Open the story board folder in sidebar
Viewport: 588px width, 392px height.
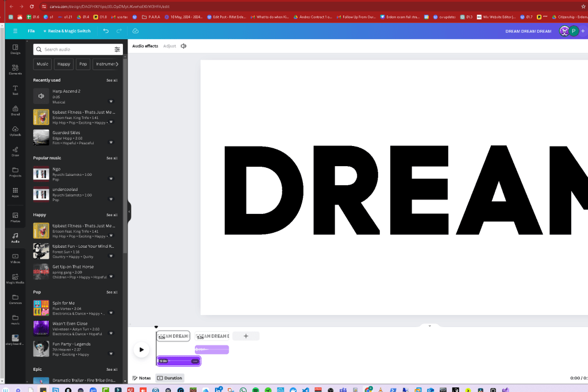point(15,340)
